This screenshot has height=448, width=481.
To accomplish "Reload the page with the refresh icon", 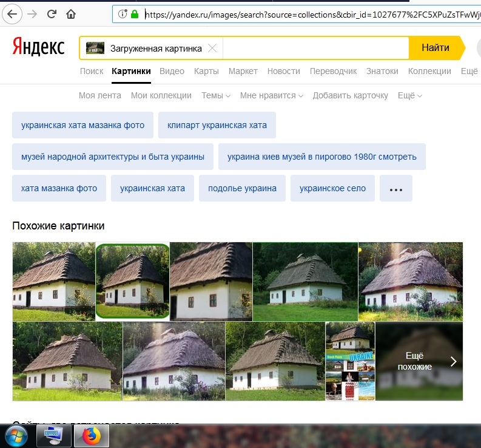I will [52, 13].
